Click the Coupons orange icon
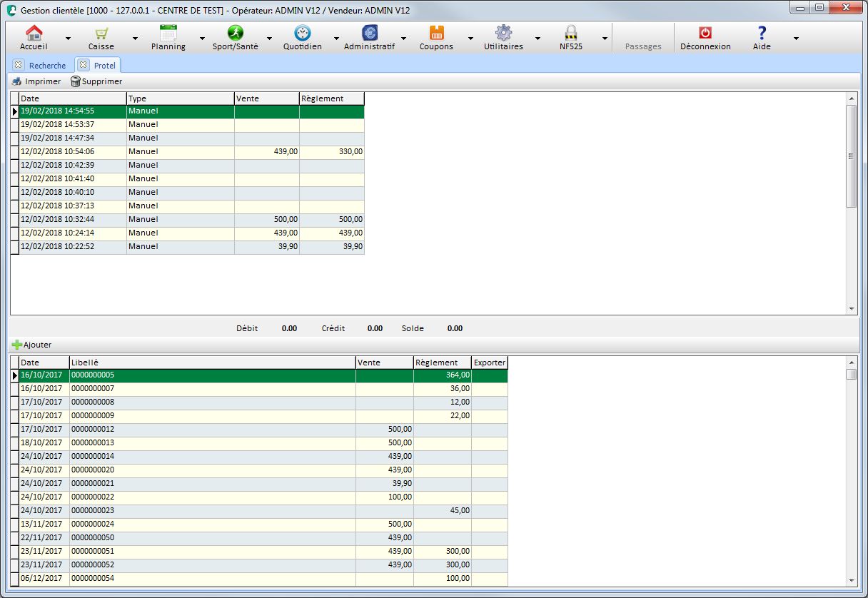 point(436,34)
